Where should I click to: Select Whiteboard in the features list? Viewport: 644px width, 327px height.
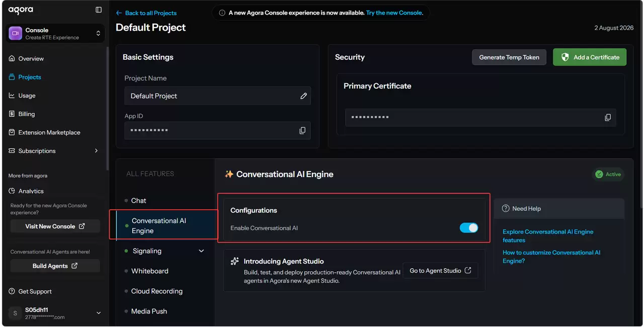(150, 271)
